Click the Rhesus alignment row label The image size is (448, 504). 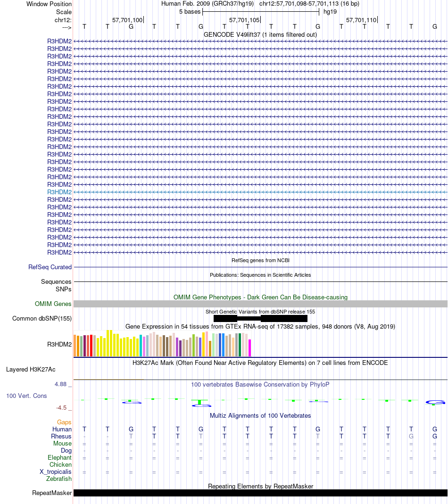coord(61,436)
